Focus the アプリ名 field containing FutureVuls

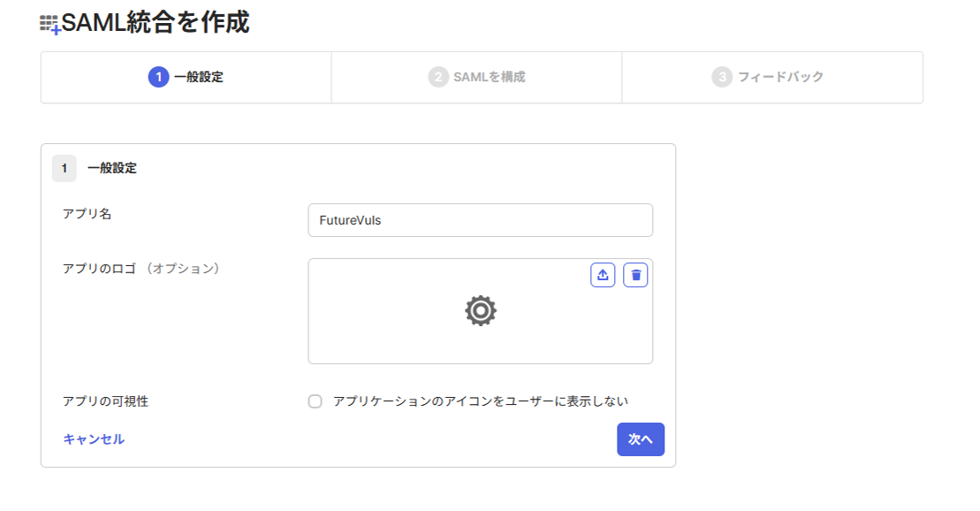point(480,220)
